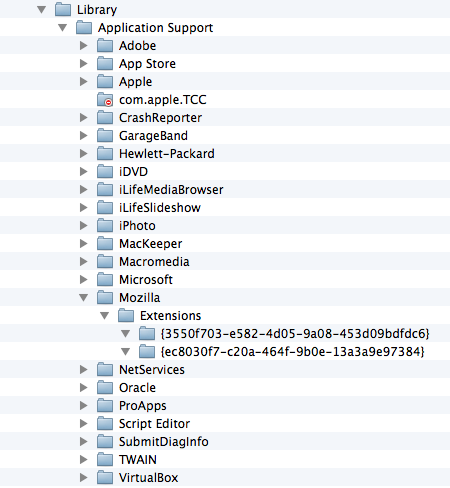
Task: Select the "com.apple.TCC" name text
Action: (x=163, y=100)
